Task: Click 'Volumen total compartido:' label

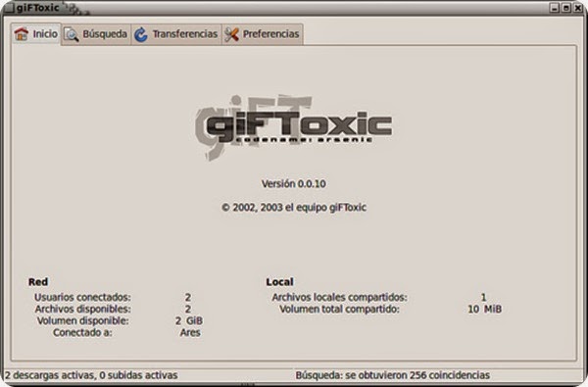Action: (339, 309)
